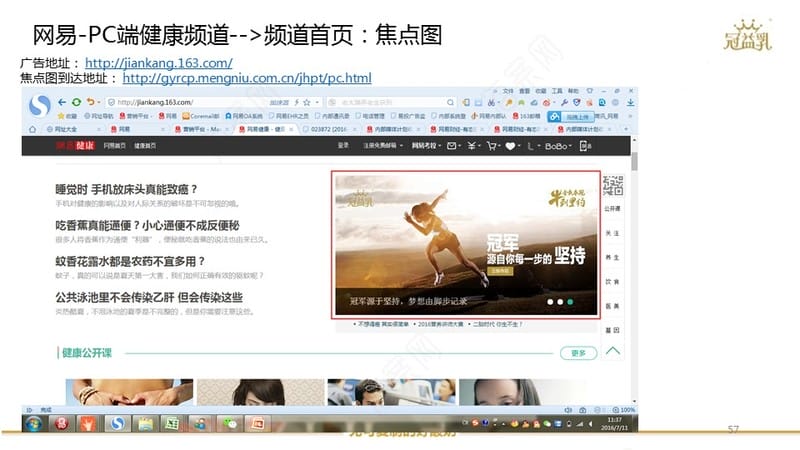Open the heart icon dropdown
This screenshot has height=450, width=800.
(512, 146)
